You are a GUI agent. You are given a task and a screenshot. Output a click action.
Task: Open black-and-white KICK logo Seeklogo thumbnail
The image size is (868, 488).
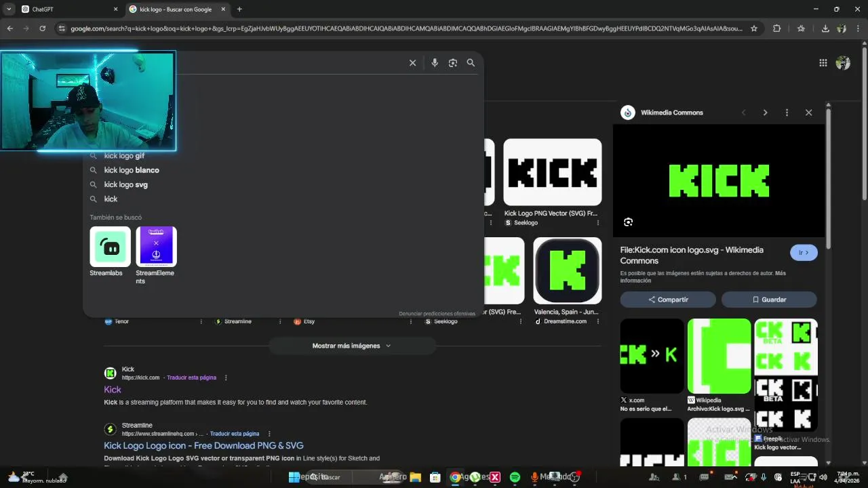coord(553,172)
